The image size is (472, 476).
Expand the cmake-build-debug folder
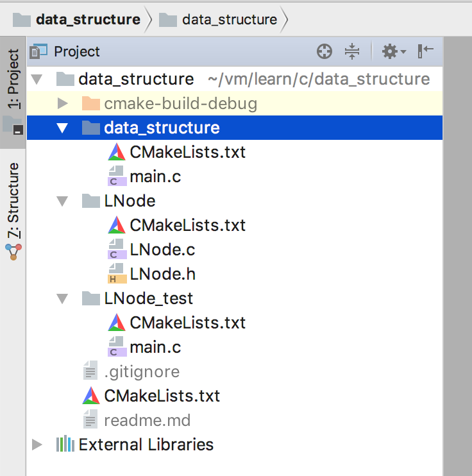coord(63,103)
